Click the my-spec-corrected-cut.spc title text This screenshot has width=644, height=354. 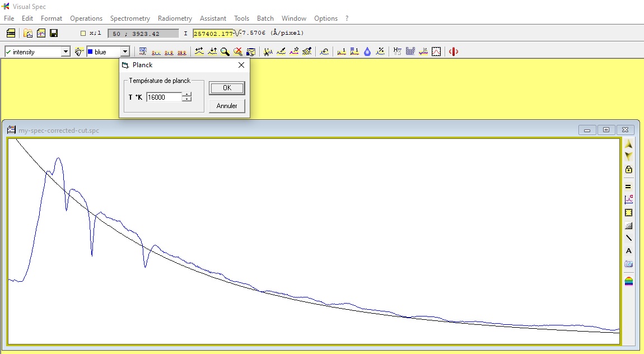59,131
